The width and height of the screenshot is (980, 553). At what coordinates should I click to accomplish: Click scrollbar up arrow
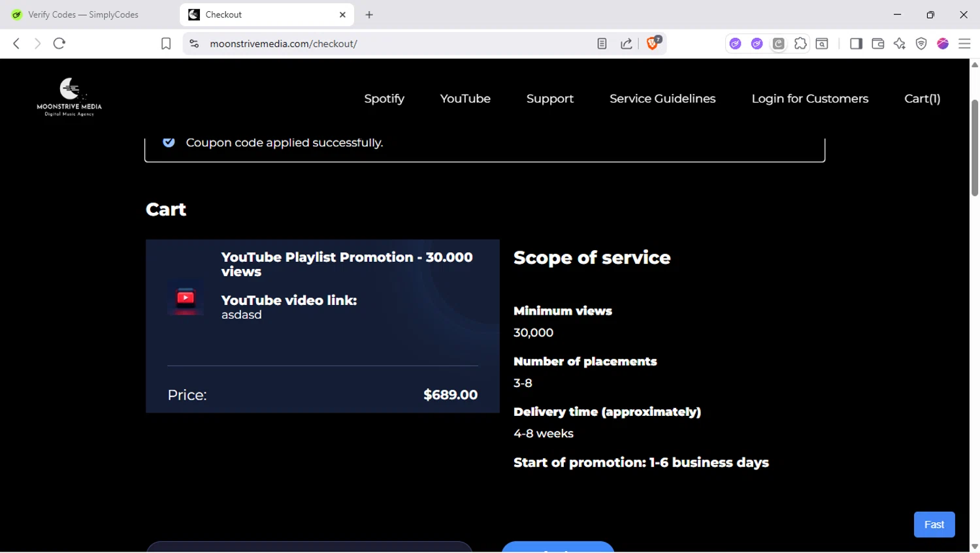(x=975, y=65)
